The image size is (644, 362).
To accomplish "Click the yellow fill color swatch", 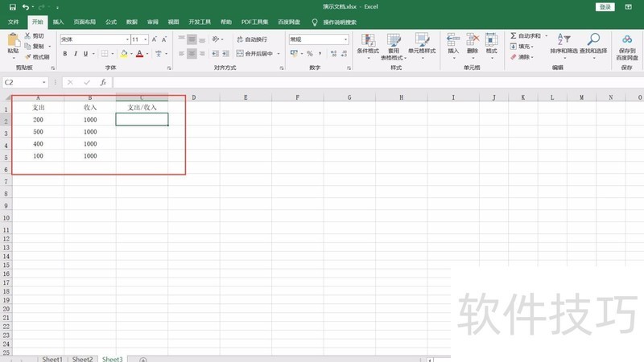I will point(123,54).
